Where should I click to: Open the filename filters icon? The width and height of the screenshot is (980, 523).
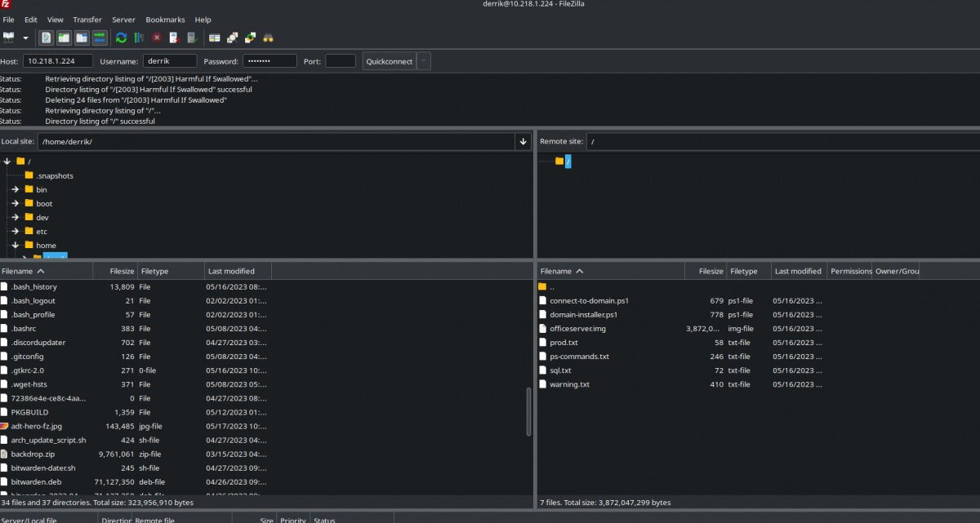[x=215, y=38]
